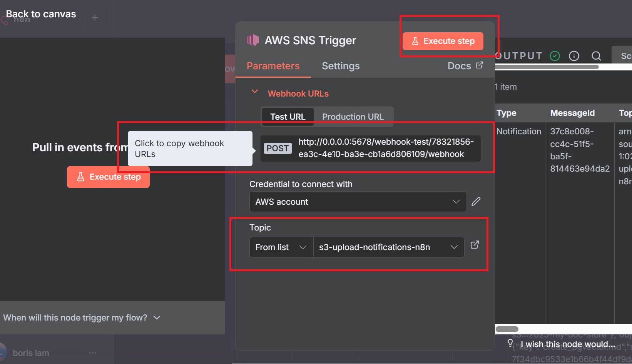Image resolution: width=632 pixels, height=364 pixels.
Task: Open Docs external link
Action: 465,66
